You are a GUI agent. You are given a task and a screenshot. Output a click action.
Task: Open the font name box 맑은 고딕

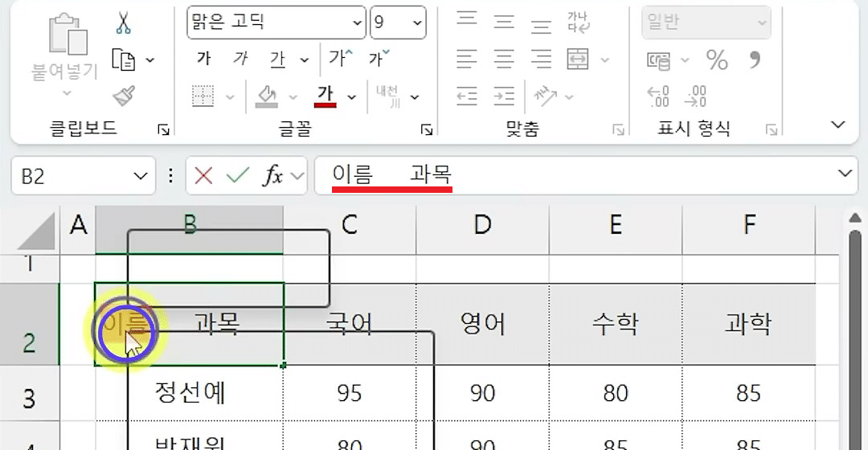click(276, 22)
